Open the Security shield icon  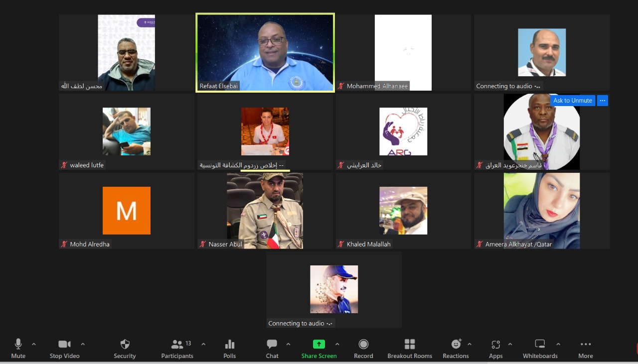[x=125, y=345]
